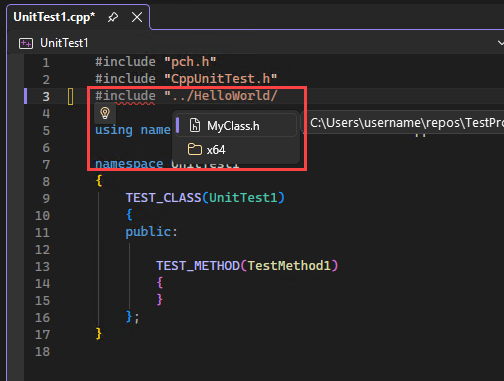Screen dimensions: 504x381
Task: Click the public: access specifier
Action: 152,232
